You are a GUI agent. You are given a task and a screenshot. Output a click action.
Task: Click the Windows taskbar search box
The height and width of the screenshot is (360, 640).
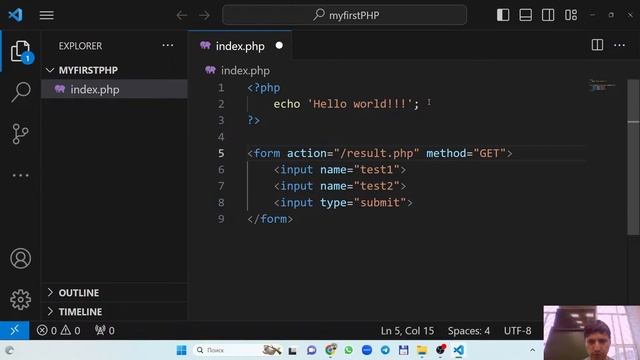tap(237, 350)
